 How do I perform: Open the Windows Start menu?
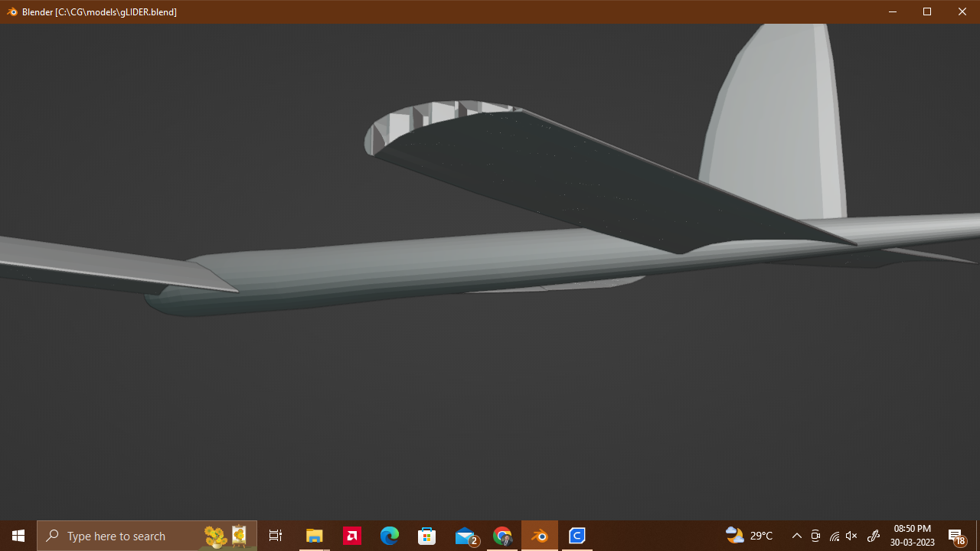(x=18, y=536)
